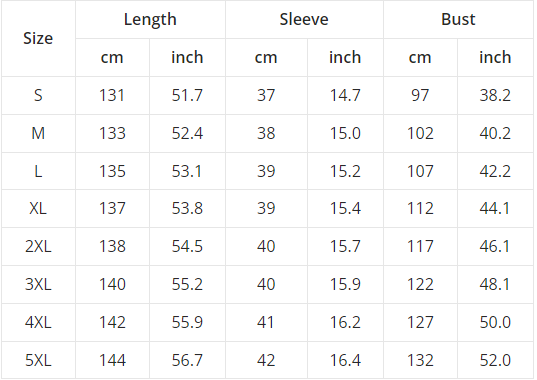
Task: Click the S size row label
Action: click(x=38, y=95)
